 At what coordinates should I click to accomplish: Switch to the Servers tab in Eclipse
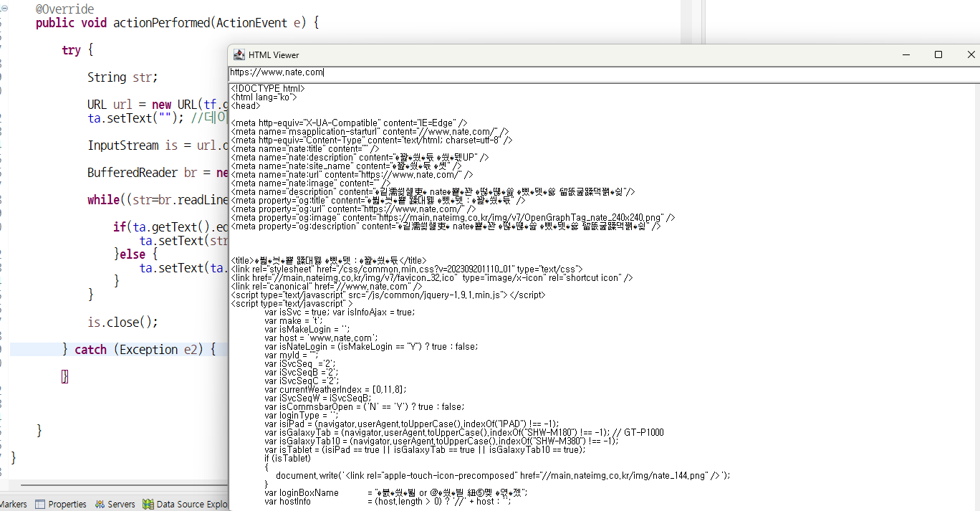(115, 505)
